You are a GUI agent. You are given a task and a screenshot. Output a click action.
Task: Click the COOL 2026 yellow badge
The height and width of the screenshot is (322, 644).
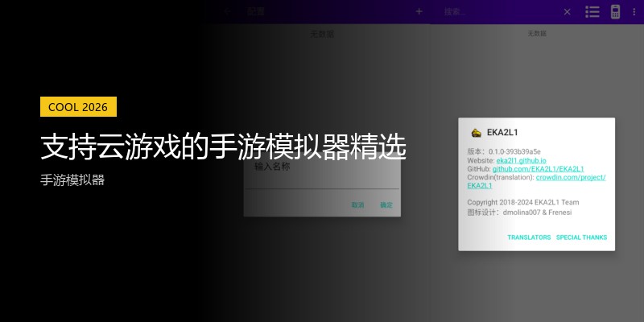78,107
